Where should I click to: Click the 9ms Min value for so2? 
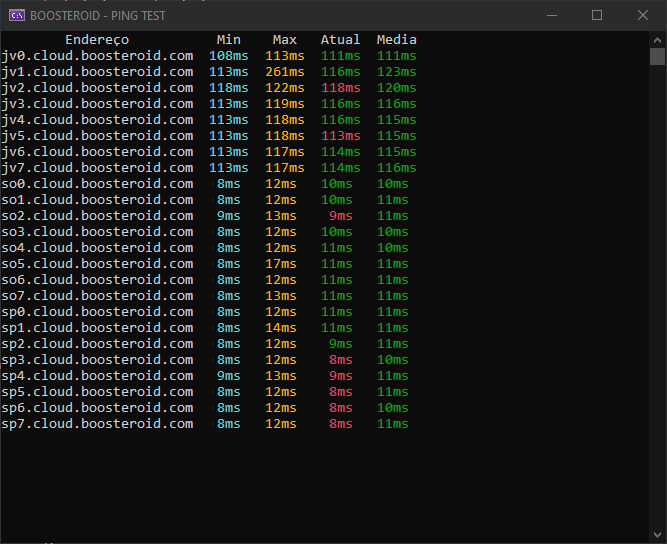228,216
